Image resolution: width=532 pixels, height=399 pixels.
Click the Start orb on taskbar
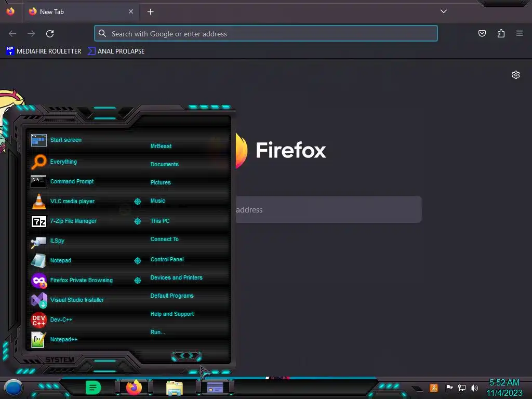(14, 388)
